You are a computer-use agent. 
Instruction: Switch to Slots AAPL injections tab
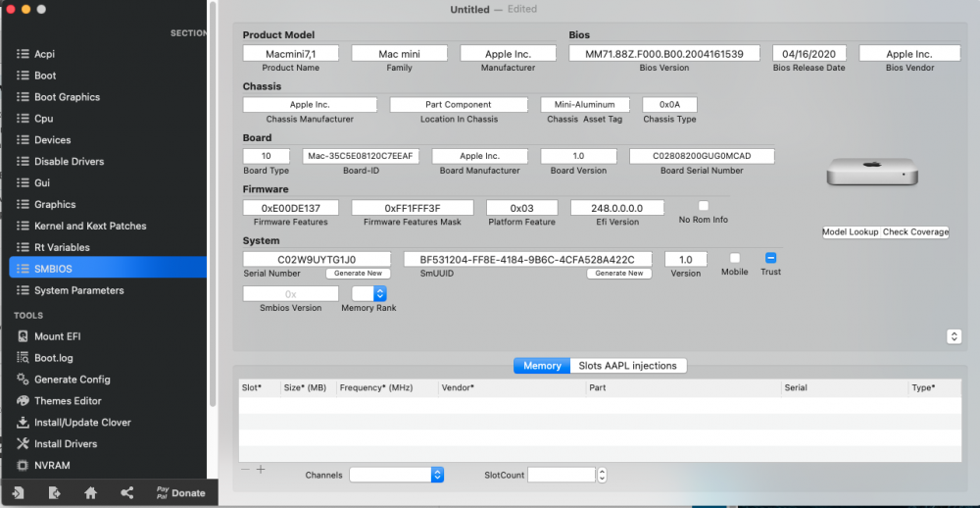coord(627,366)
